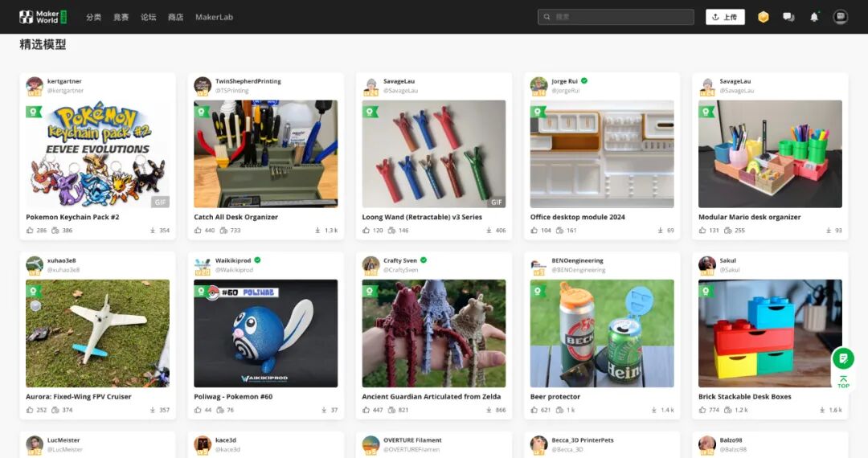This screenshot has width=868, height=458.
Task: Click download icon on Loong Wand card
Action: tap(489, 230)
